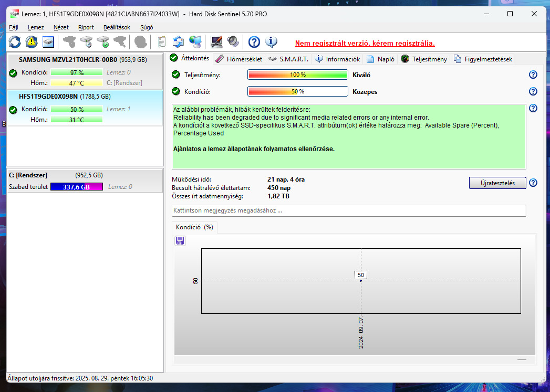This screenshot has width=550, height=392.
Task: Maximize the Hard Disk Sentinel window
Action: [x=510, y=14]
